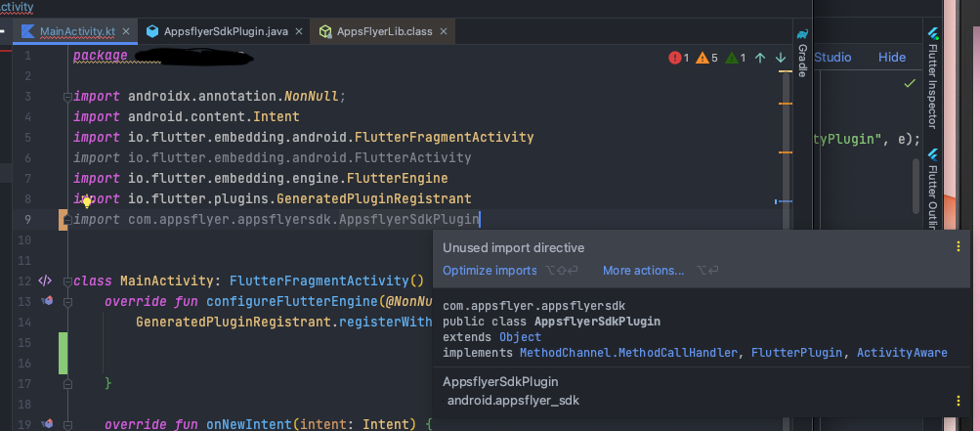Screen dimensions: 980x431
Task: Click the related XML gutter icon on line 12
Action: [x=44, y=280]
